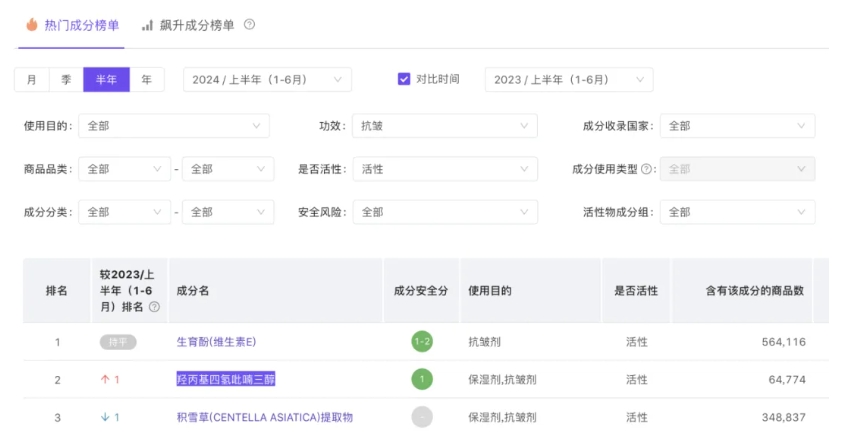Open 活性物成分组 dropdown
The height and width of the screenshot is (442, 841).
coord(737,212)
